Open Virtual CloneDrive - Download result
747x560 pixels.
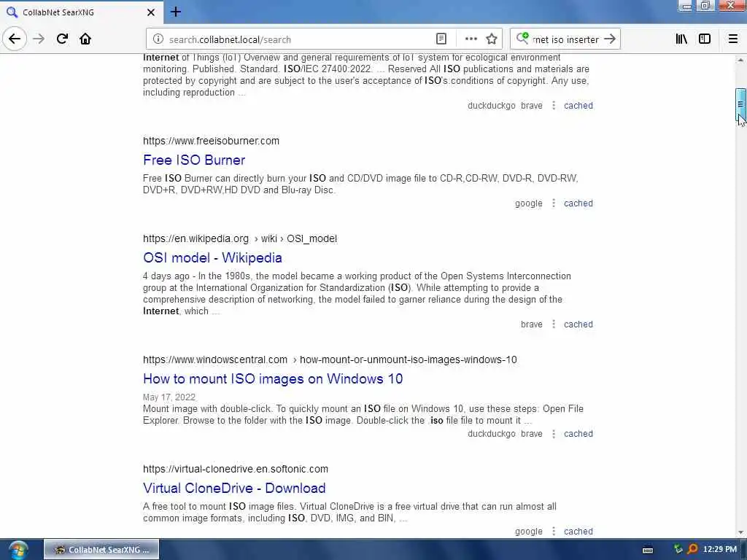pyautogui.click(x=234, y=488)
